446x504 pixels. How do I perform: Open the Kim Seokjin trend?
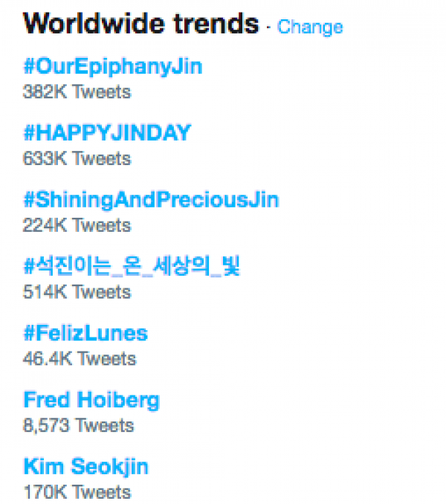85,467
